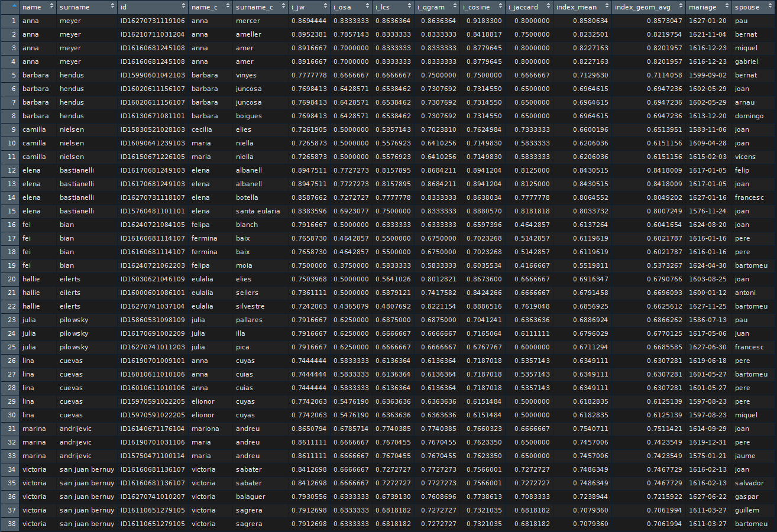Click the id cell ID16030621046109
The width and height of the screenshot is (777, 532).
(x=153, y=279)
